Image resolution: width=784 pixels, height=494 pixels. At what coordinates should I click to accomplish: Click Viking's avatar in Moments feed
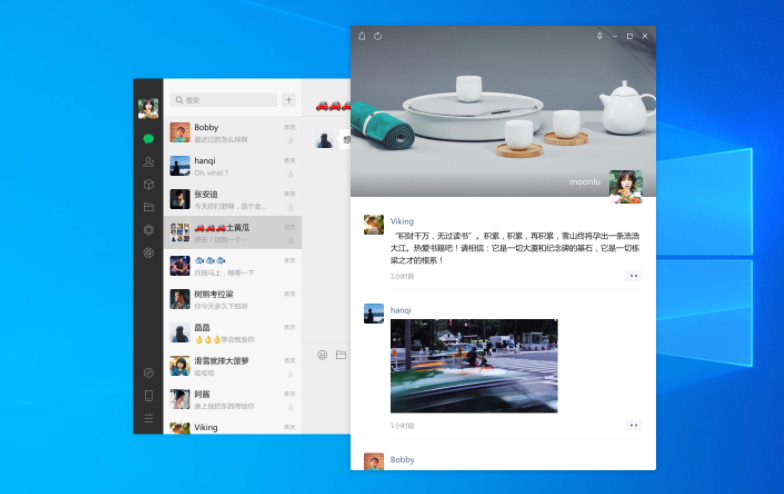tap(374, 224)
